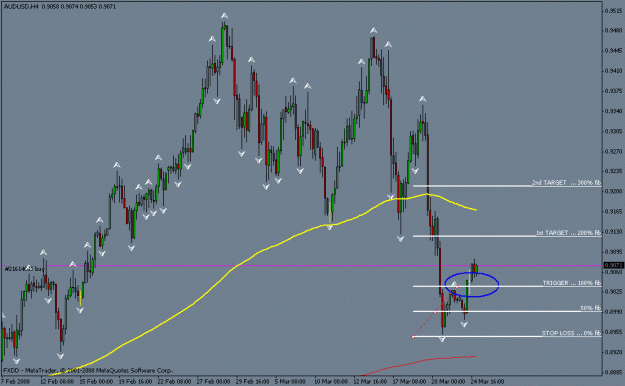Click the current price tag 0.9071
The height and width of the screenshot is (386, 625).
click(x=613, y=265)
